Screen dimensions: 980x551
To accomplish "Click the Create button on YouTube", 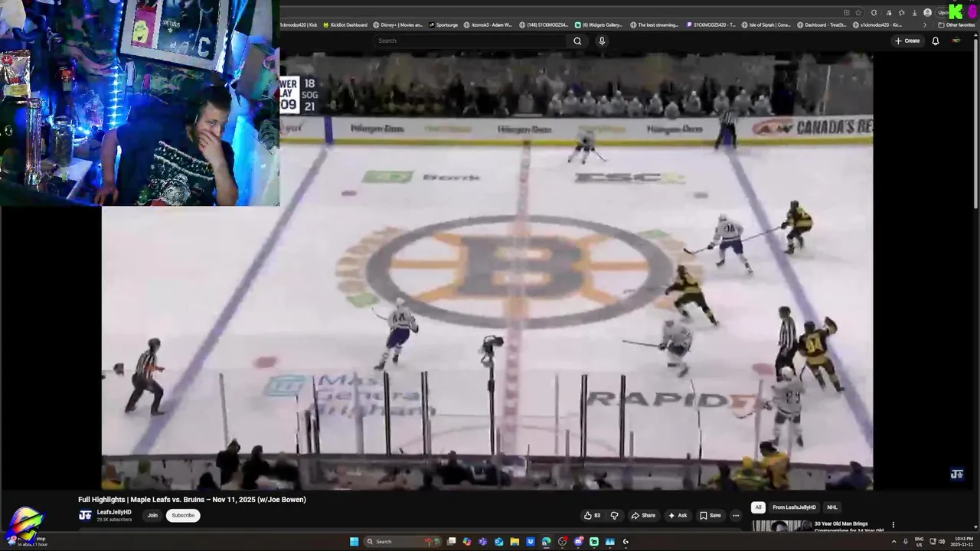I will 907,41.
